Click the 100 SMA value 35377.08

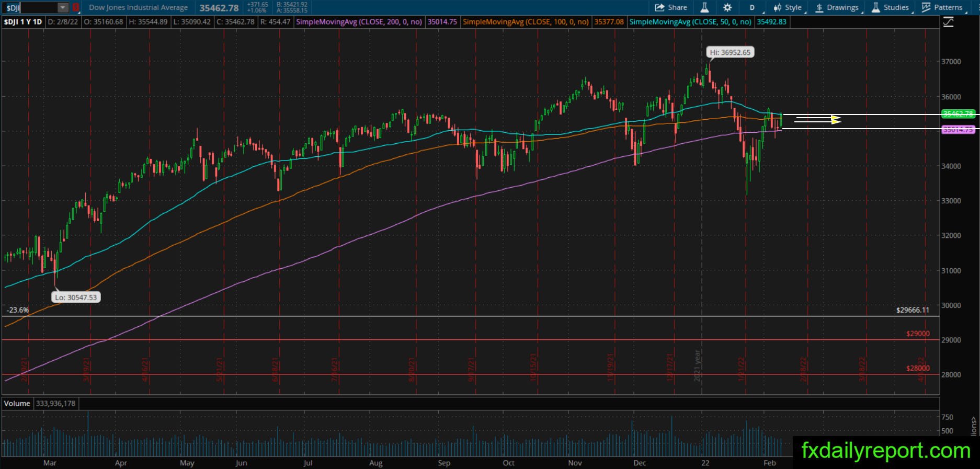(x=609, y=22)
